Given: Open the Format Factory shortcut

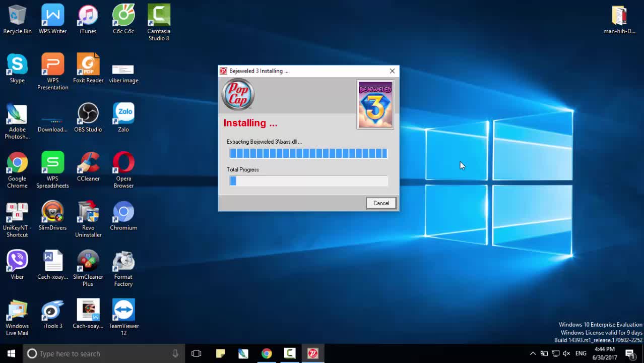Looking at the screenshot, I should (123, 269).
